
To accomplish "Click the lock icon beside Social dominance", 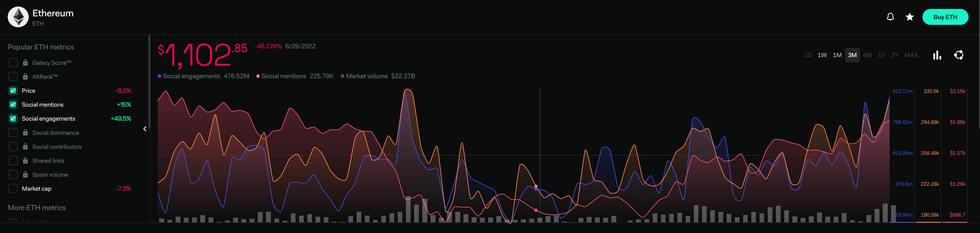I will click(25, 133).
